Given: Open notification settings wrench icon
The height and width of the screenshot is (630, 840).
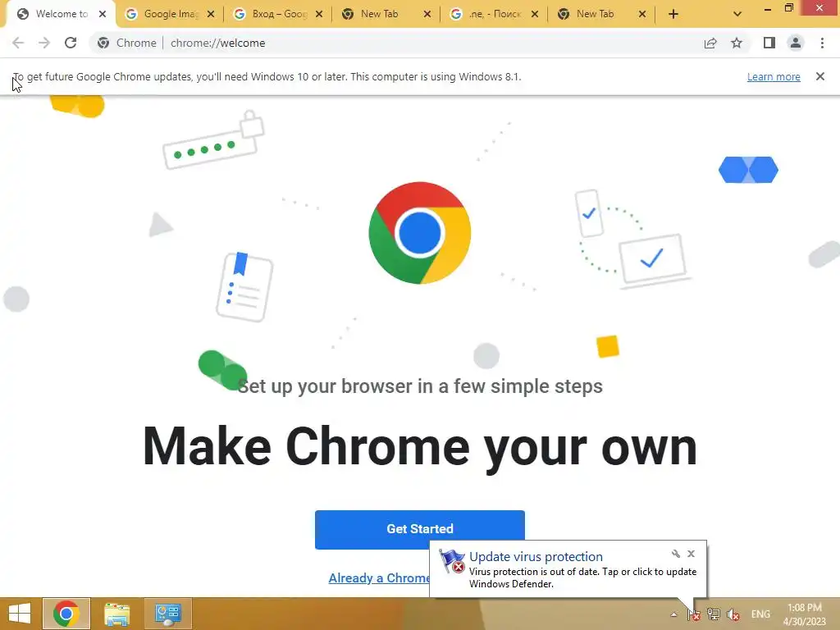Looking at the screenshot, I should pyautogui.click(x=676, y=554).
